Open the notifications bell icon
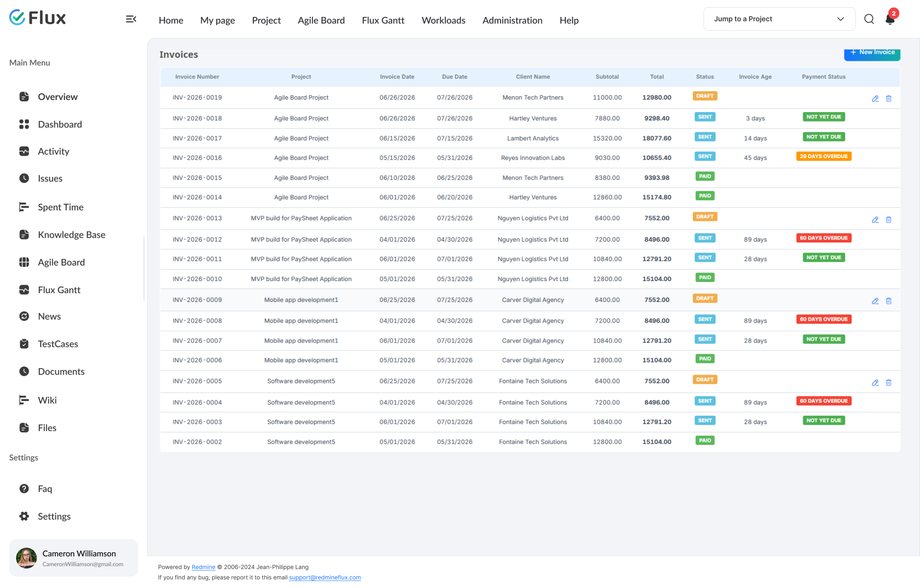Screen dimensions: 920x588 890,19
